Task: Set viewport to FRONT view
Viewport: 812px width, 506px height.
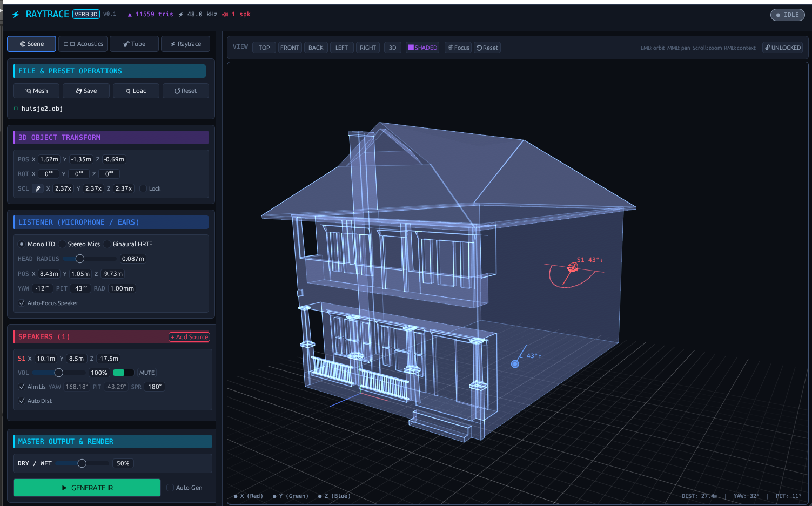Action: pyautogui.click(x=290, y=48)
